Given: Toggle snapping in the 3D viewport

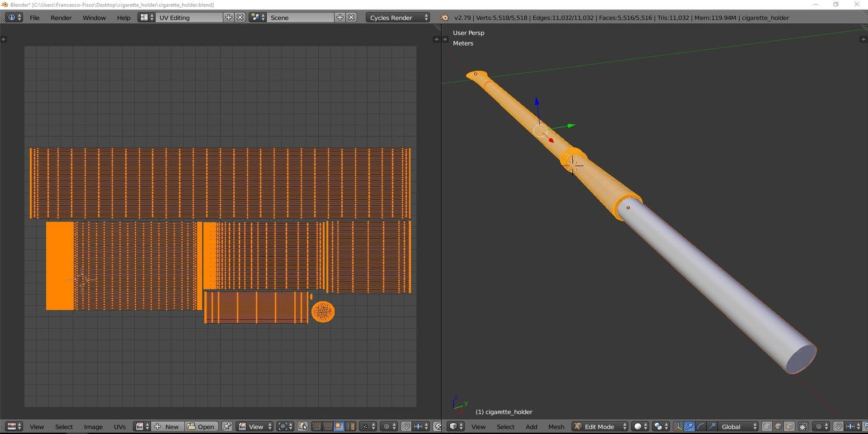Looking at the screenshot, I should pos(838,426).
